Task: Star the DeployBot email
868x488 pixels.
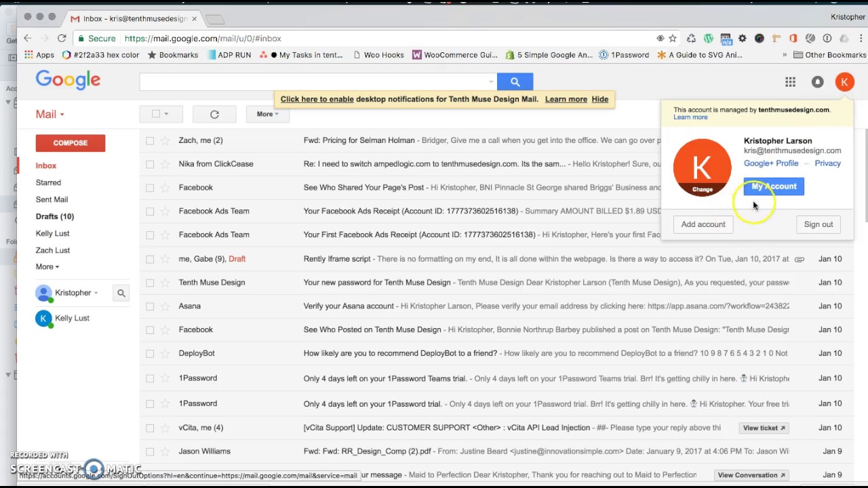Action: [x=165, y=354]
